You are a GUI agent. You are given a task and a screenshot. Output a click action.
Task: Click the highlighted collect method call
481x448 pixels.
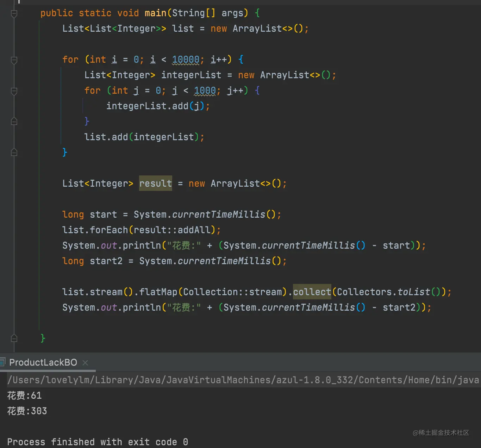(312, 292)
